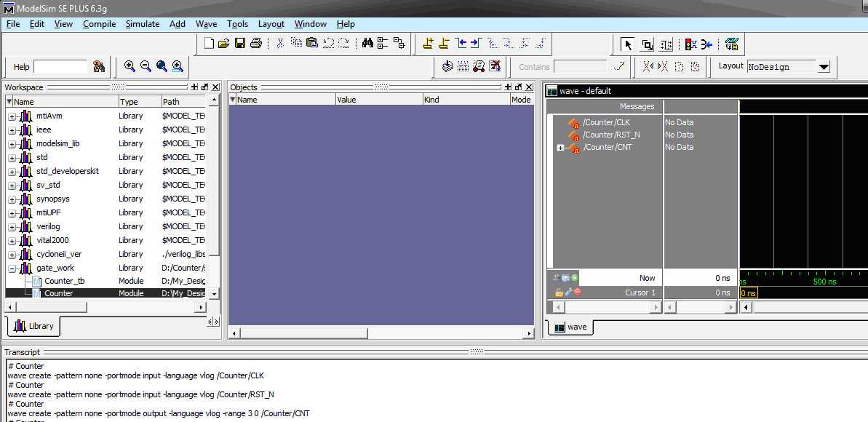Click the Delete Cursor icon

[x=444, y=43]
